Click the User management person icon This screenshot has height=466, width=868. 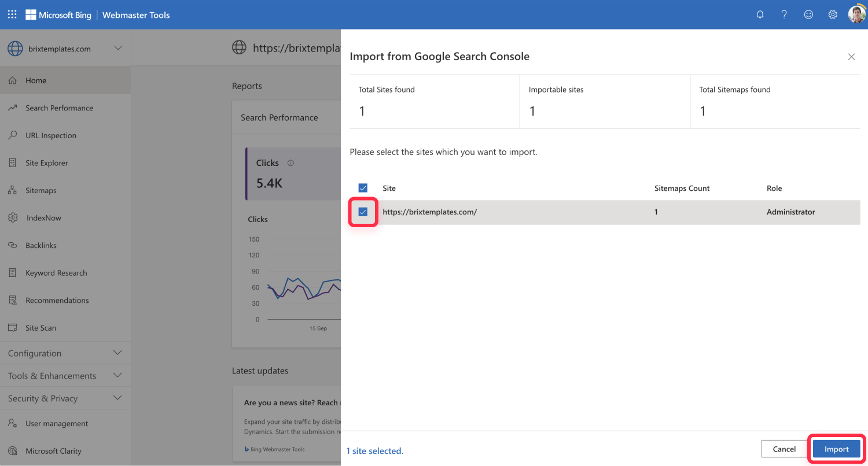pos(13,423)
